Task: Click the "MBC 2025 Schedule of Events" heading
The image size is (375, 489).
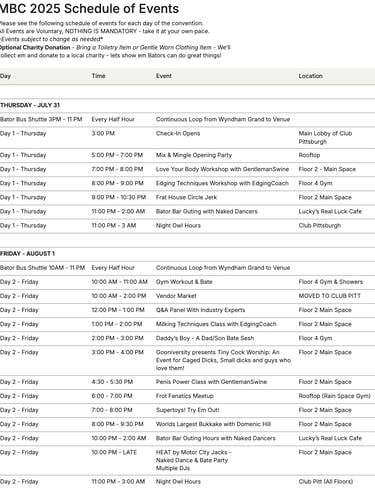Action: (x=89, y=9)
